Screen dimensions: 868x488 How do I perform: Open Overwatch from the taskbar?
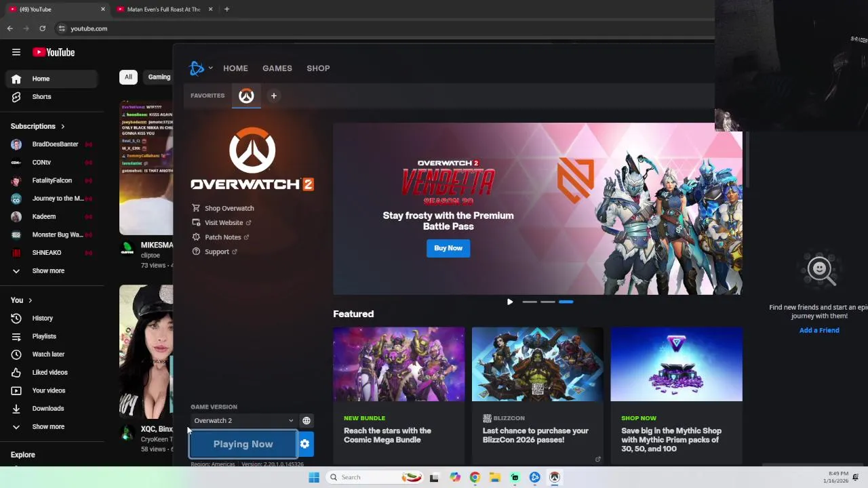[x=555, y=477]
